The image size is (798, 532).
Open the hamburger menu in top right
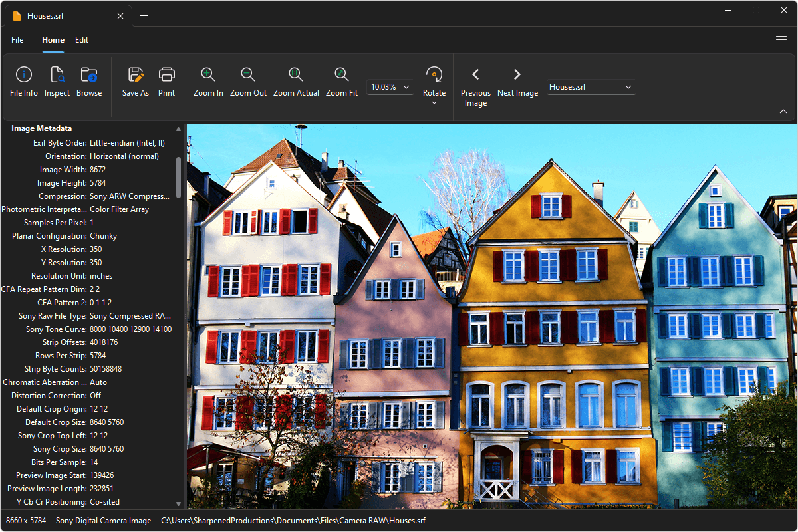[x=781, y=40]
